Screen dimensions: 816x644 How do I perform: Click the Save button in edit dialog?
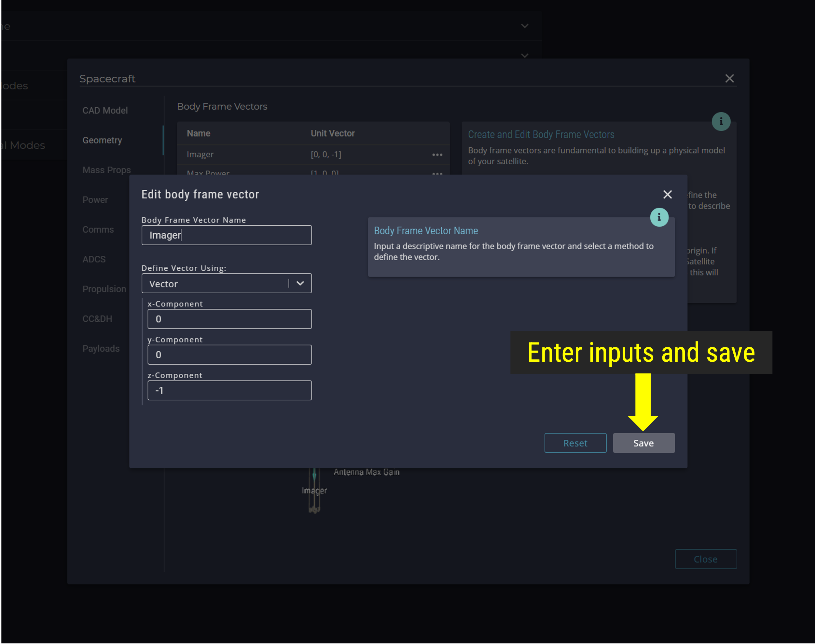(643, 443)
